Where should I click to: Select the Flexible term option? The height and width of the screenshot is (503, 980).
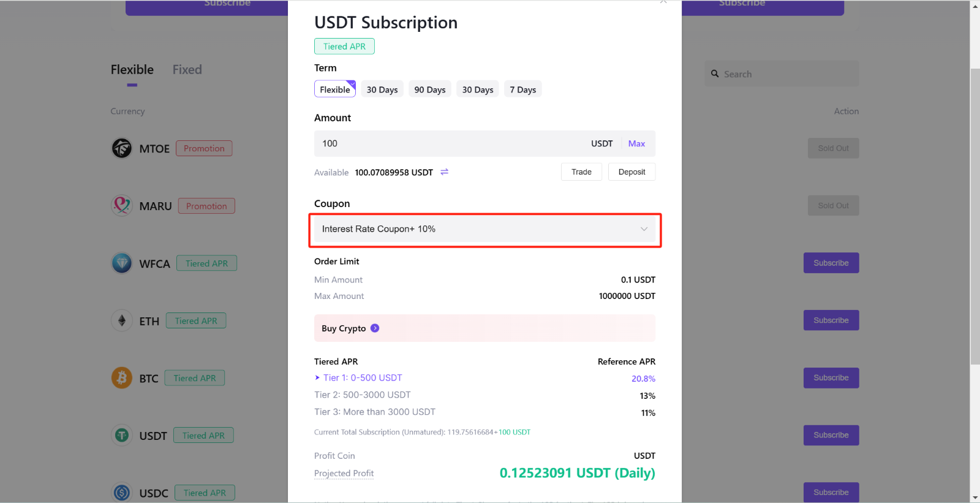335,89
